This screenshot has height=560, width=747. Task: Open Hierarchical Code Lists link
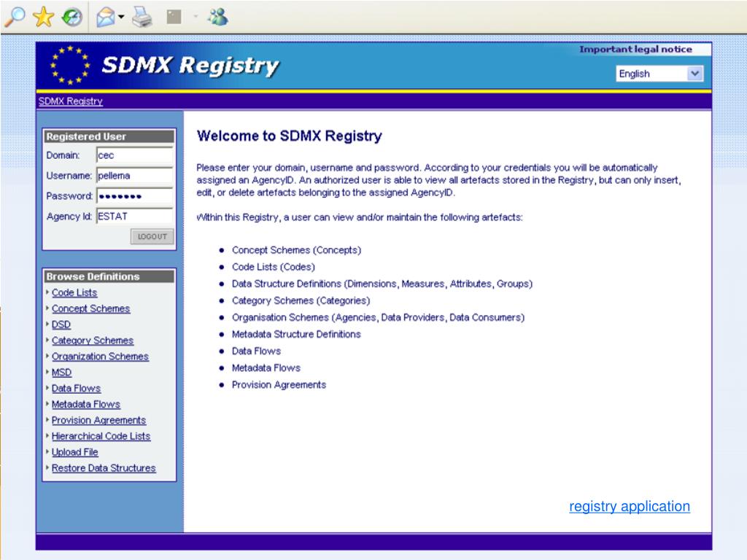pos(101,436)
